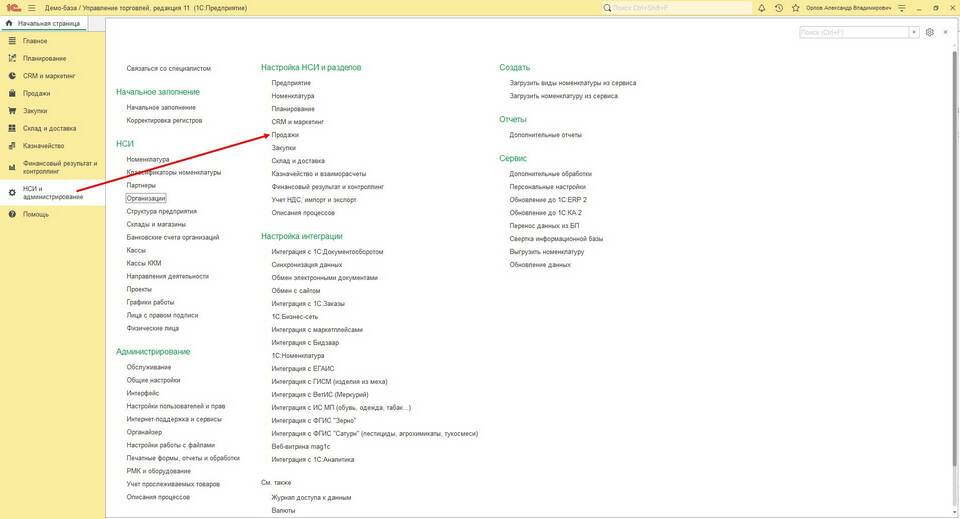Open Синхронизация данных link
This screenshot has width=960, height=519.
click(x=307, y=265)
